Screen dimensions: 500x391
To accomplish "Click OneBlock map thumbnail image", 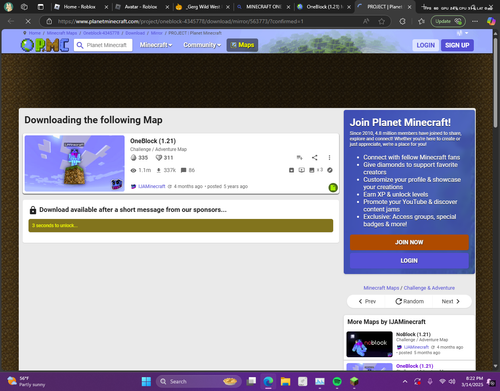I will point(75,163).
